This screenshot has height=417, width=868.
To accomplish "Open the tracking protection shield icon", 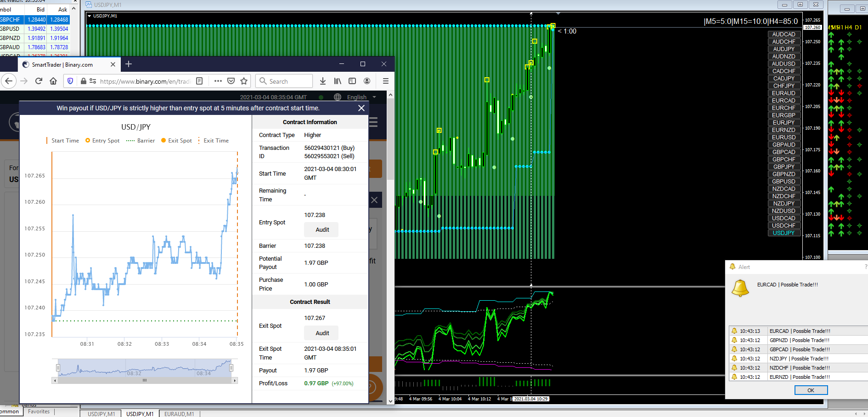I will [x=70, y=81].
